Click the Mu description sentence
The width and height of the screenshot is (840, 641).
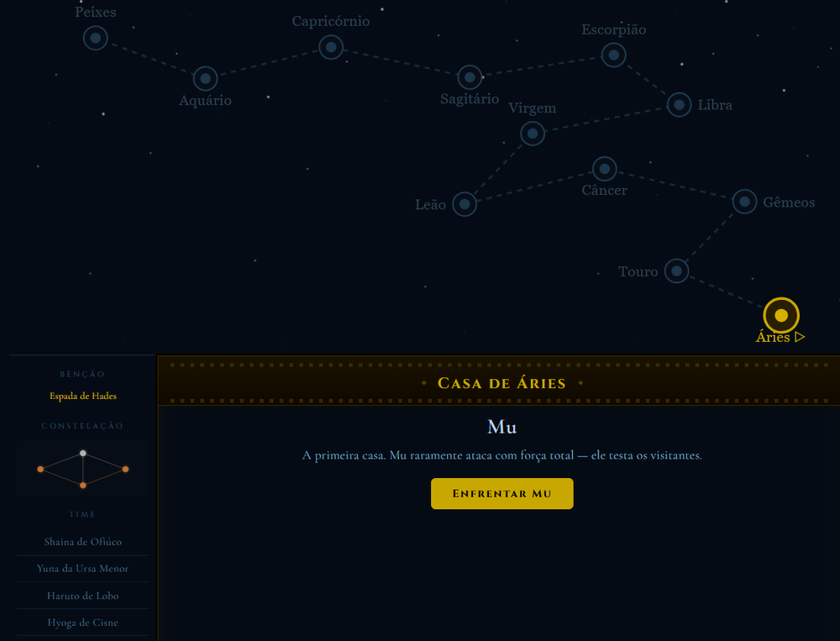[x=502, y=455]
